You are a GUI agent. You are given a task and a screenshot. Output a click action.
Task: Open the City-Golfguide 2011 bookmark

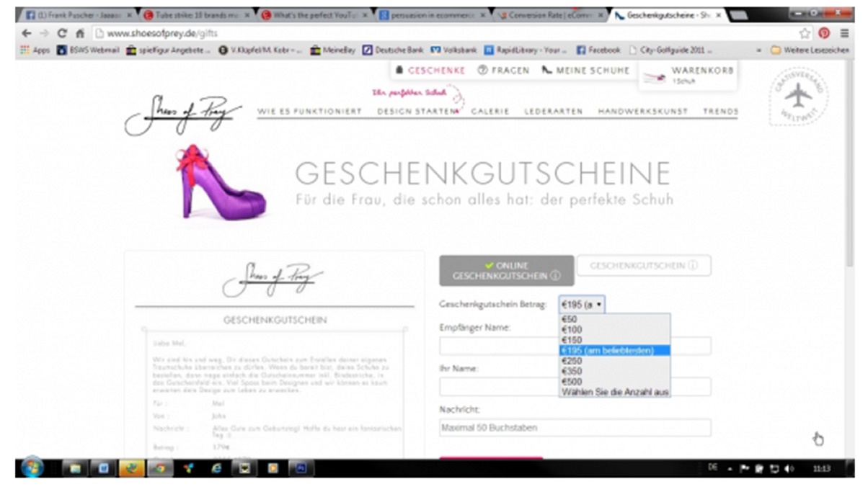[670, 50]
